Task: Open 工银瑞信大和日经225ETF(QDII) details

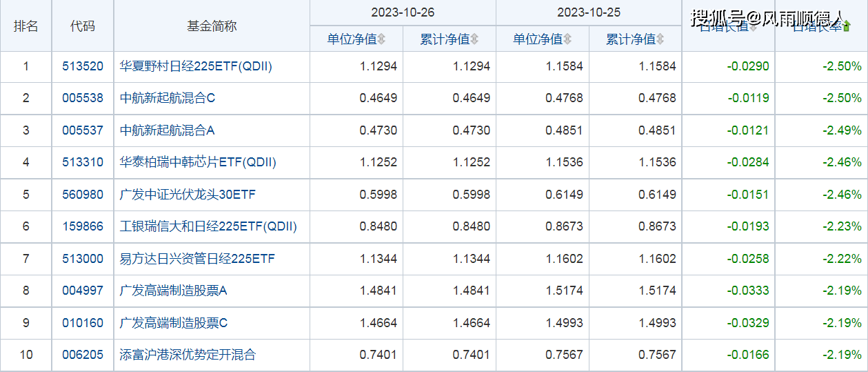Action: coord(208,226)
